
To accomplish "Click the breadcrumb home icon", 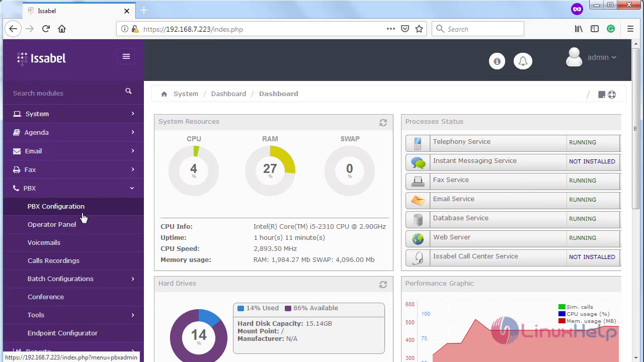I will pyautogui.click(x=164, y=94).
